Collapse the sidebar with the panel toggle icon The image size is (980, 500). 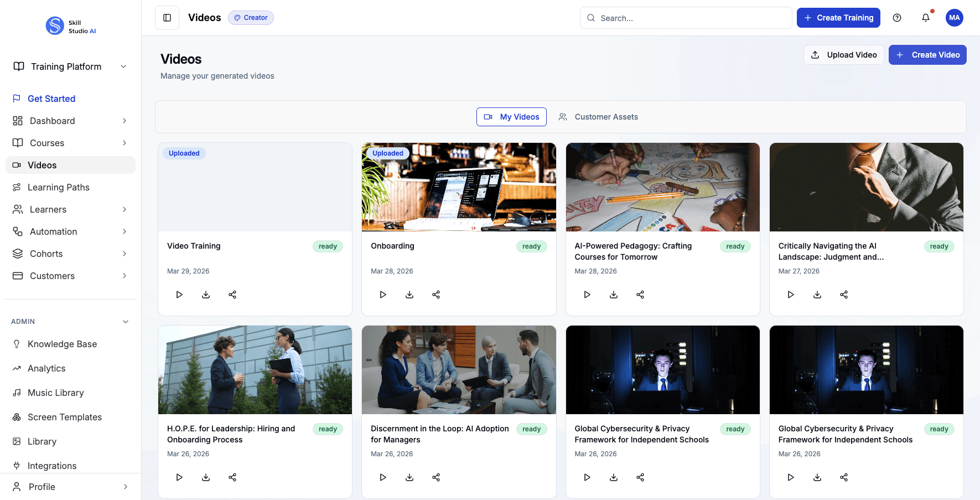coord(167,17)
